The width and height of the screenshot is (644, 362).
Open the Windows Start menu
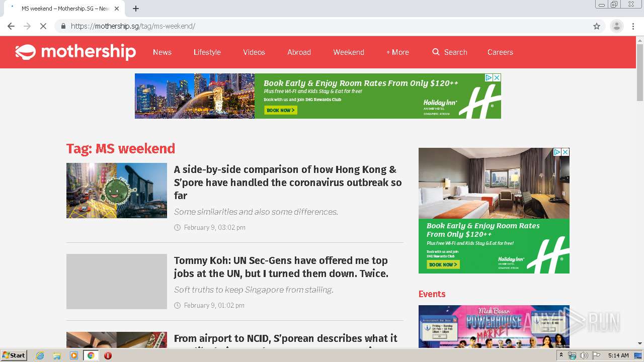(x=14, y=355)
